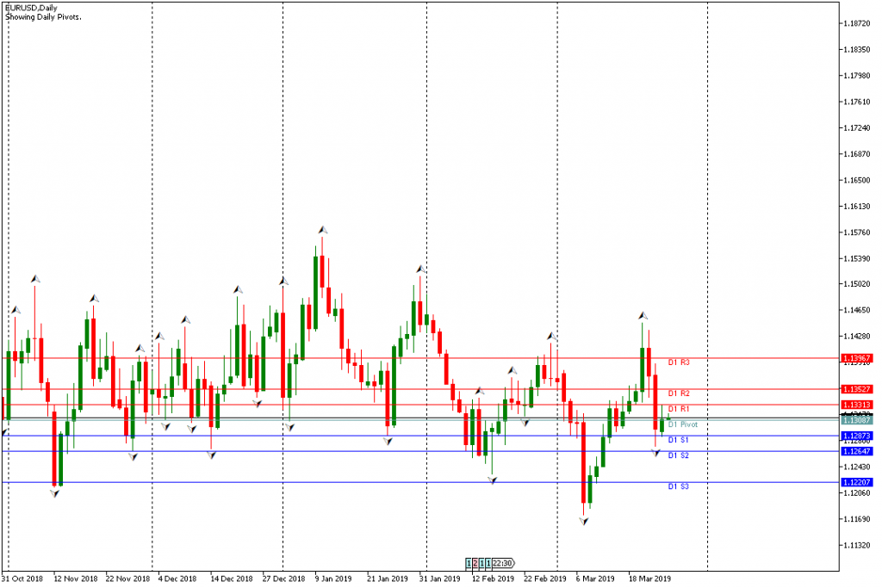
Task: Select the D1 Pivot label
Action: [682, 424]
